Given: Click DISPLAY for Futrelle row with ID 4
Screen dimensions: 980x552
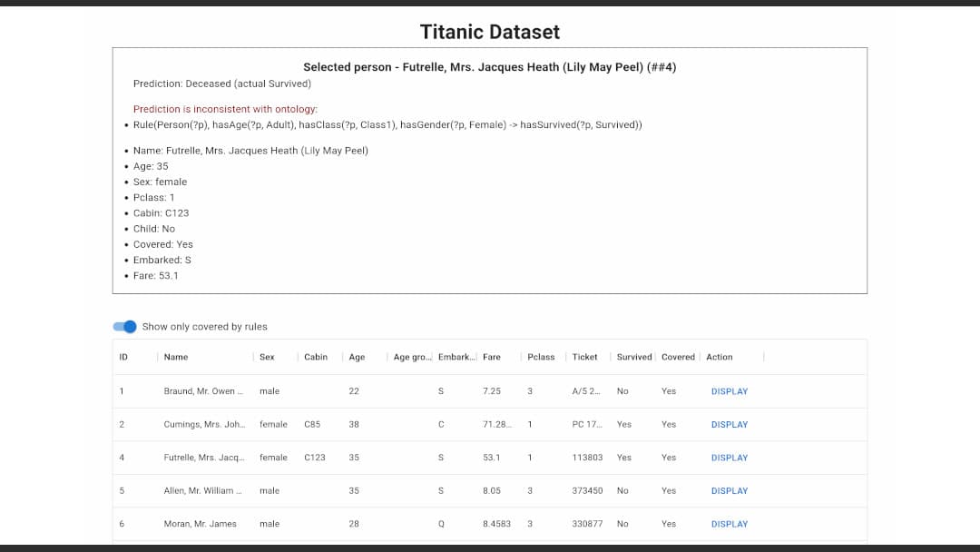Looking at the screenshot, I should pyautogui.click(x=730, y=458).
